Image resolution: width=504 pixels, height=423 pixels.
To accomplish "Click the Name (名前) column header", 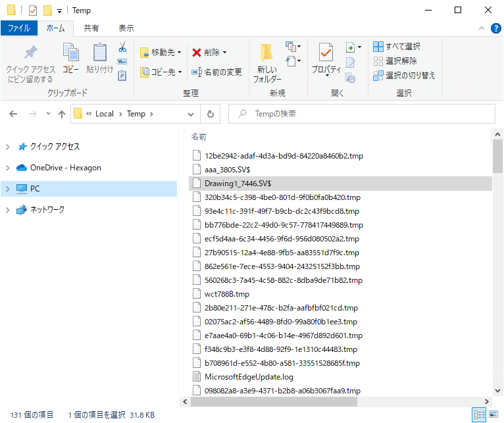I will (199, 137).
